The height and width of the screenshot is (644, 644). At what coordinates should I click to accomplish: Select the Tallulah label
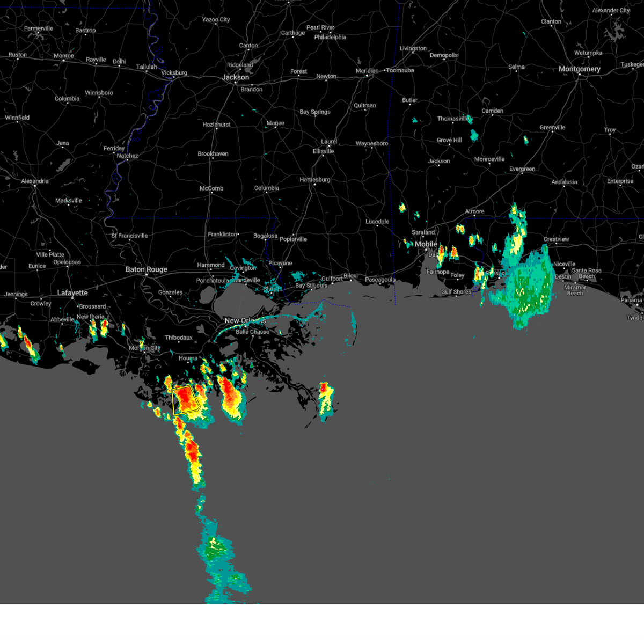(147, 67)
